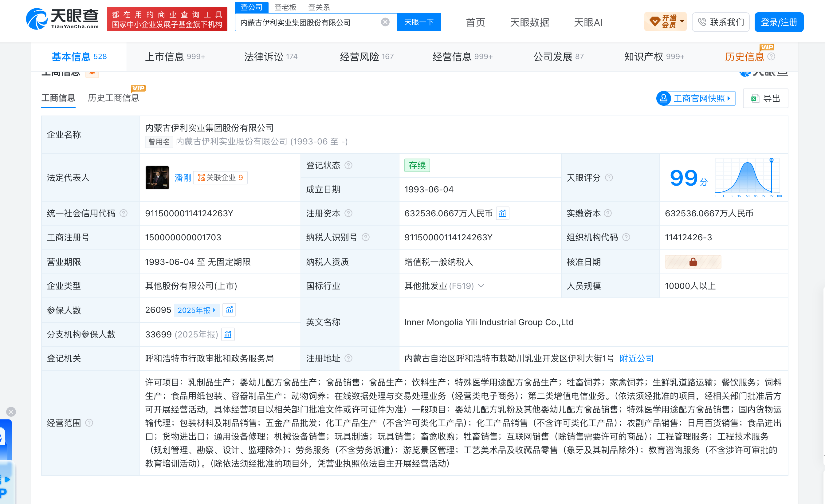Show help for 登记状态
This screenshot has height=504, width=825.
(x=348, y=165)
